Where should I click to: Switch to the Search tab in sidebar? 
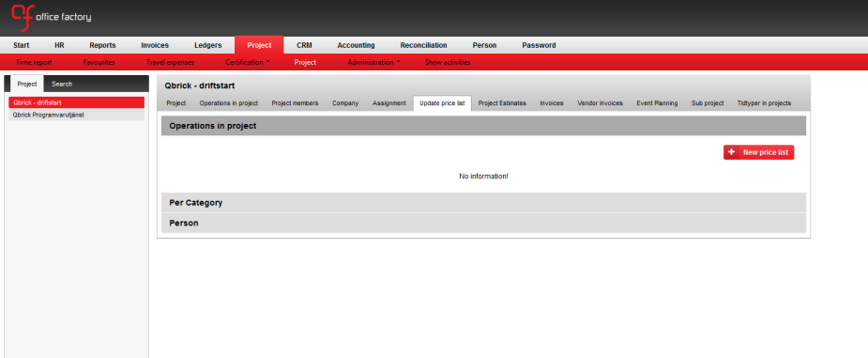tap(62, 85)
